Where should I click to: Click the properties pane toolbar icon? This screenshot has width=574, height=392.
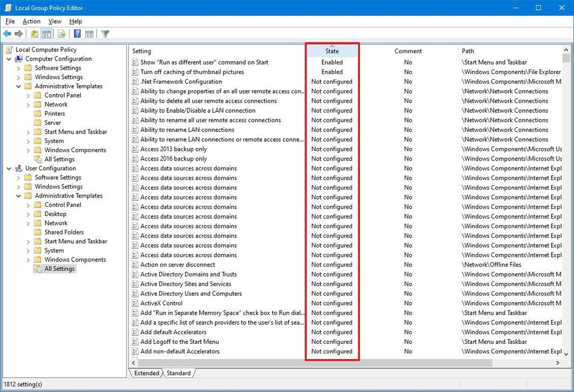pos(90,34)
